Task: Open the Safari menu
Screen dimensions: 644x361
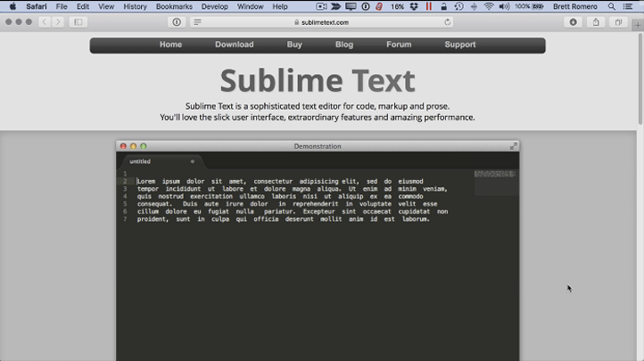Action: (37, 6)
